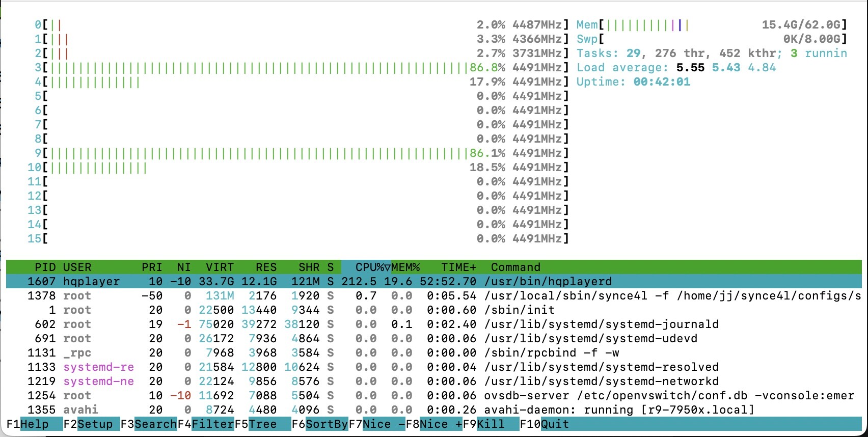Click the CPU 2 meter

301,53
